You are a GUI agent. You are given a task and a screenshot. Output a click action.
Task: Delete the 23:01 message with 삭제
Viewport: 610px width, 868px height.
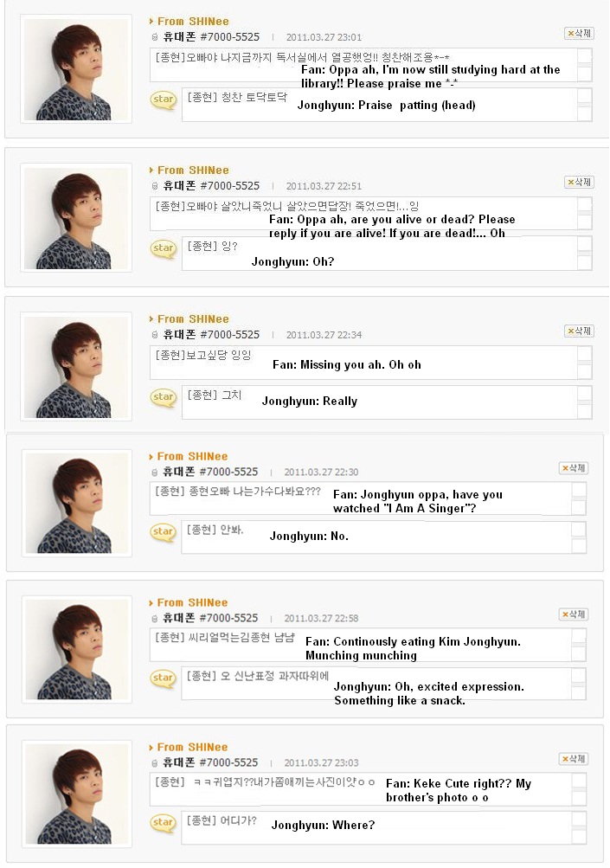(579, 33)
